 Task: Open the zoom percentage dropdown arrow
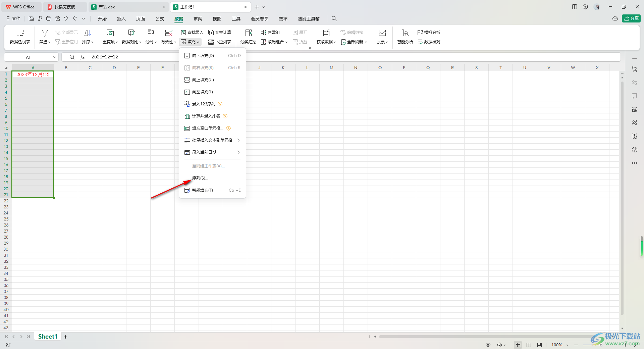pos(567,345)
